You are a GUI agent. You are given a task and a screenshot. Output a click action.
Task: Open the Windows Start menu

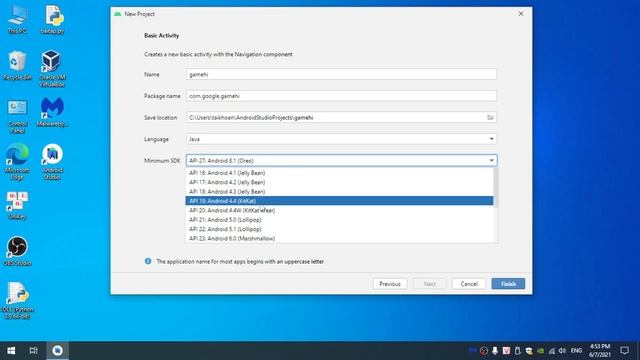point(11,351)
